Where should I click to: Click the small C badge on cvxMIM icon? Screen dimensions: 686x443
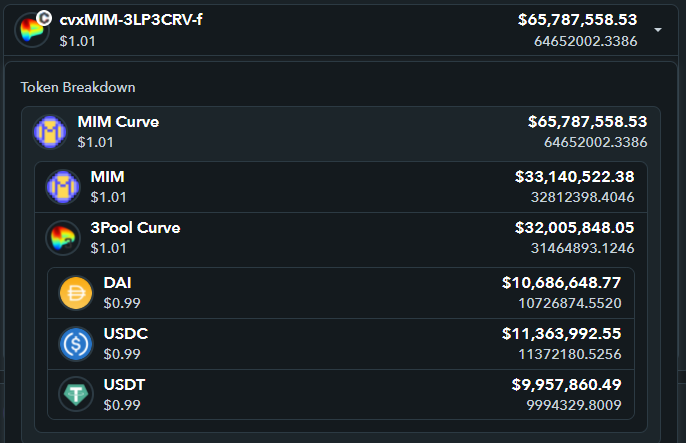click(x=44, y=18)
